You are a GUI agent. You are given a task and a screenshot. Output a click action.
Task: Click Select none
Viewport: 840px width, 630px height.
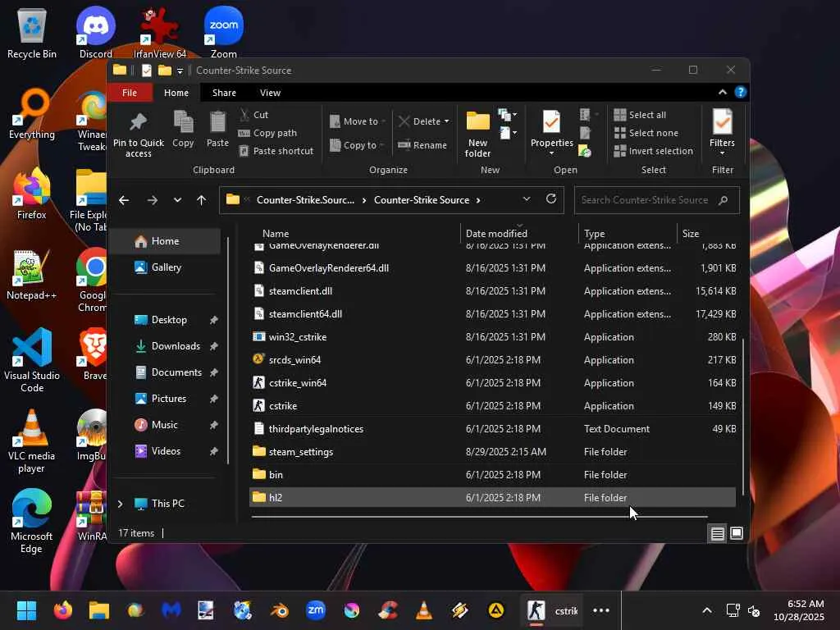tap(646, 133)
